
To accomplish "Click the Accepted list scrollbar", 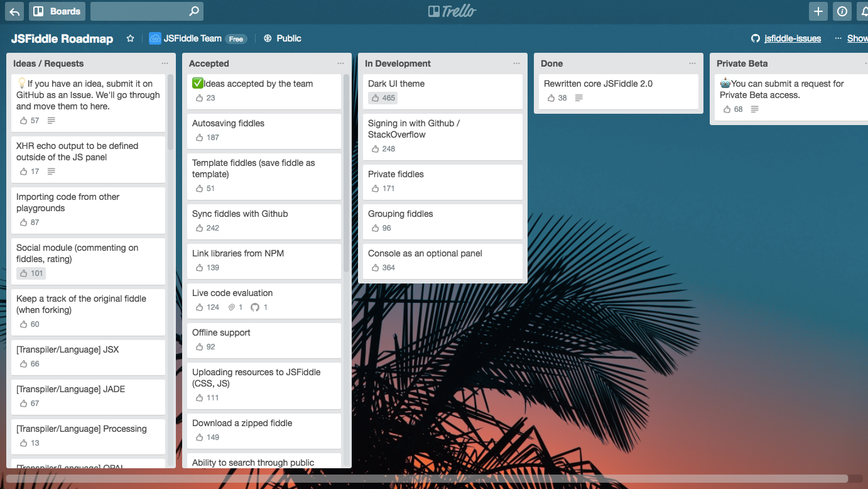I will coord(346,173).
